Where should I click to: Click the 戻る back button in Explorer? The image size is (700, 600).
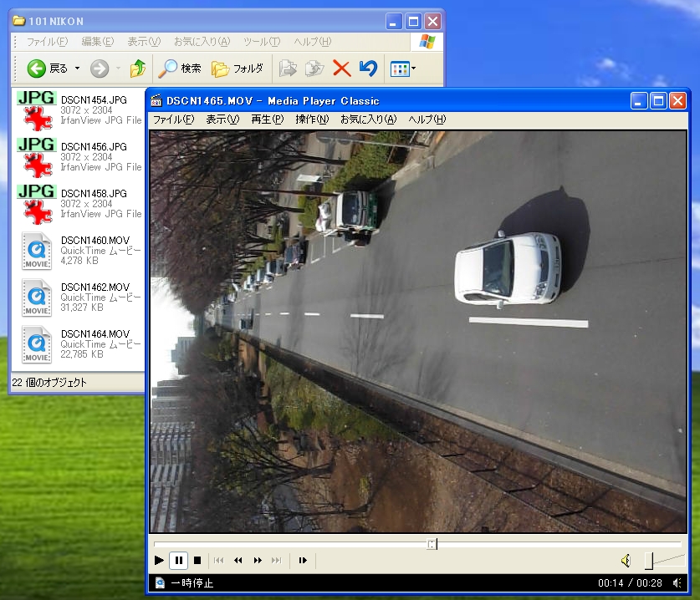click(x=48, y=69)
